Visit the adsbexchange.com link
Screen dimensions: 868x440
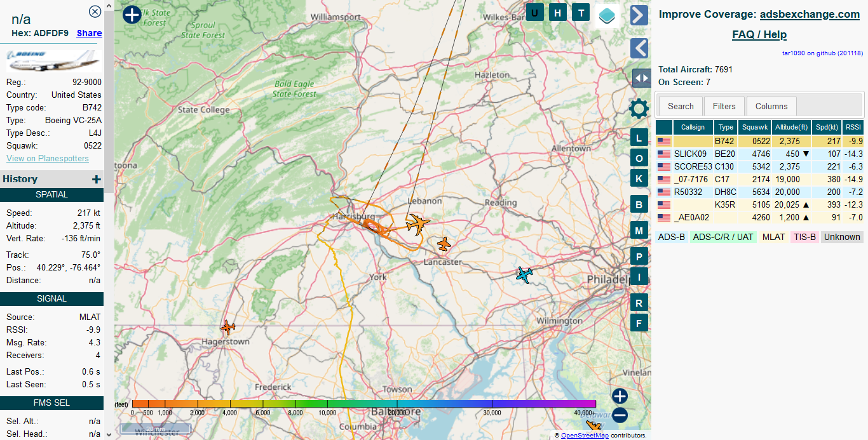click(x=810, y=14)
